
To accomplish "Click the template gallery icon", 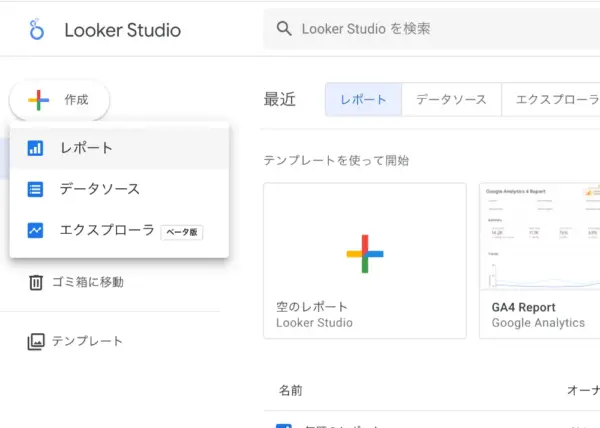I will coord(36,342).
